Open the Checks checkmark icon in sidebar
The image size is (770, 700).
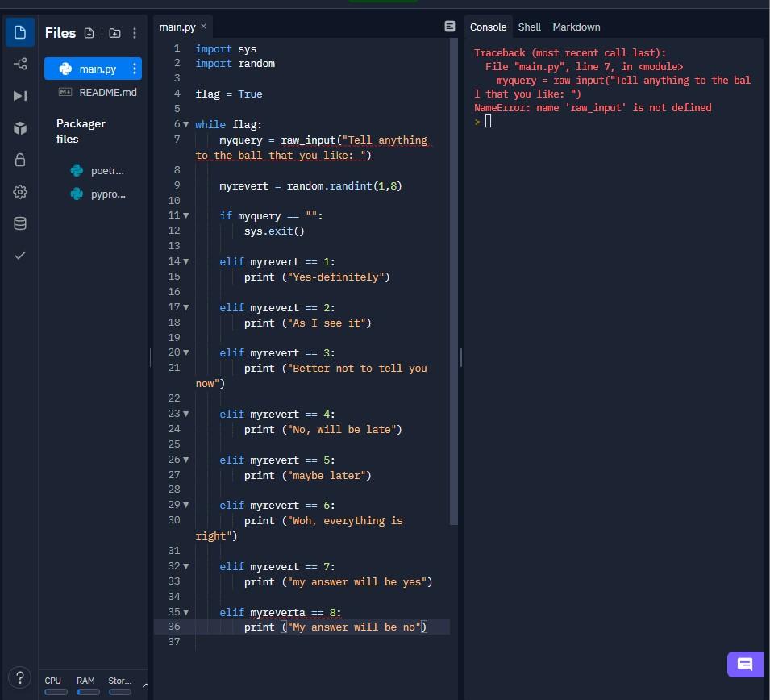20,256
